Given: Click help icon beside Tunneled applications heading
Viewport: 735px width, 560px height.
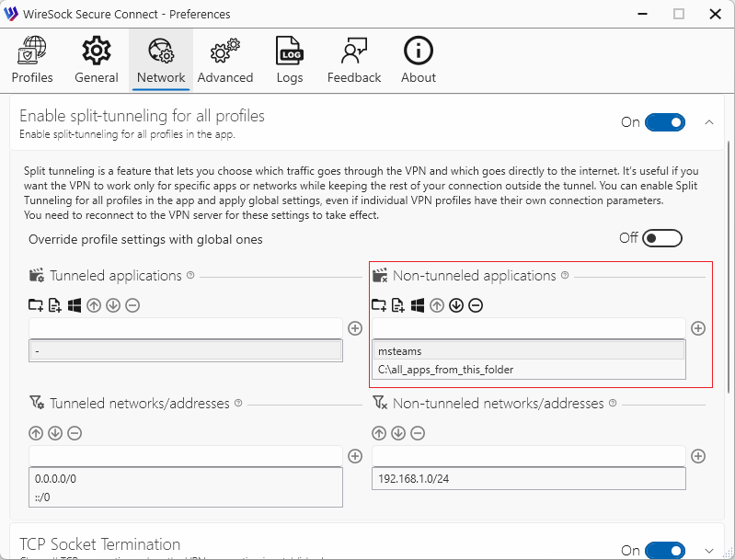Looking at the screenshot, I should 190,275.
